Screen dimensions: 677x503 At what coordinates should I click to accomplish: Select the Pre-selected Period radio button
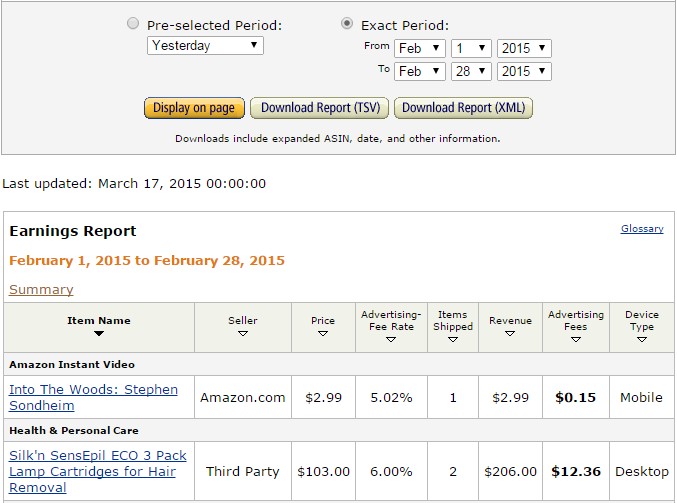(x=133, y=23)
